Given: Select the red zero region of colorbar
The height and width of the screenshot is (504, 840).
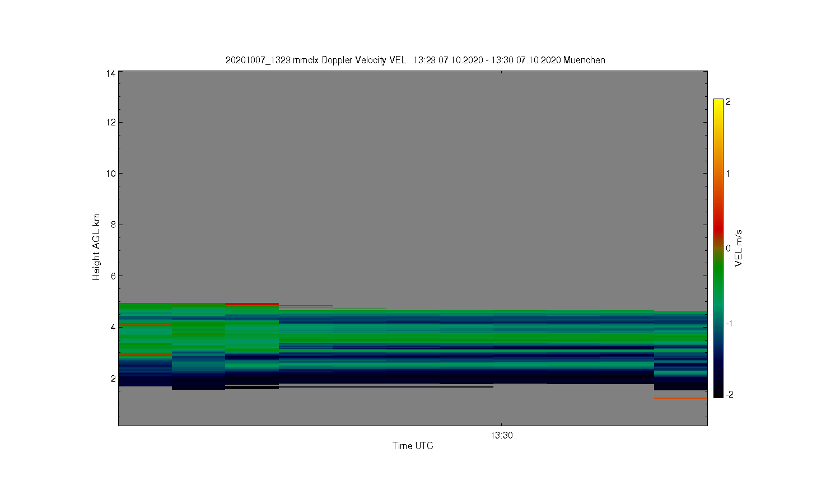Looking at the screenshot, I should (x=718, y=232).
